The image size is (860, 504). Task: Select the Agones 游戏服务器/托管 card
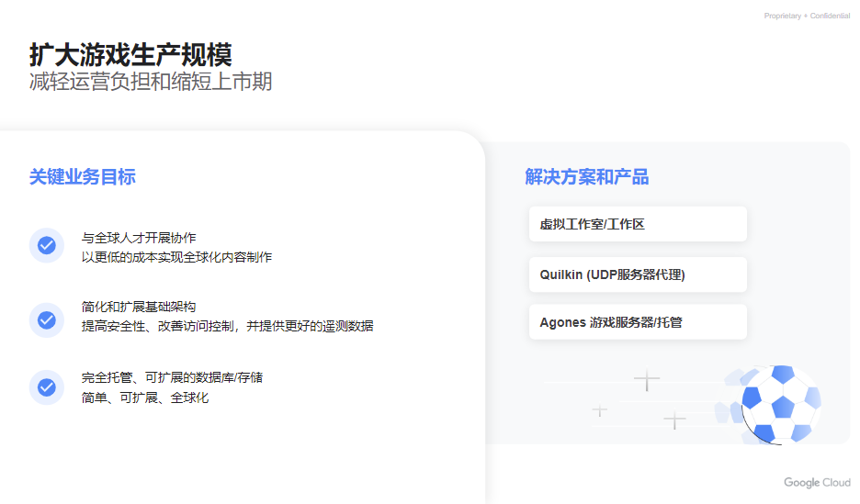tap(638, 322)
